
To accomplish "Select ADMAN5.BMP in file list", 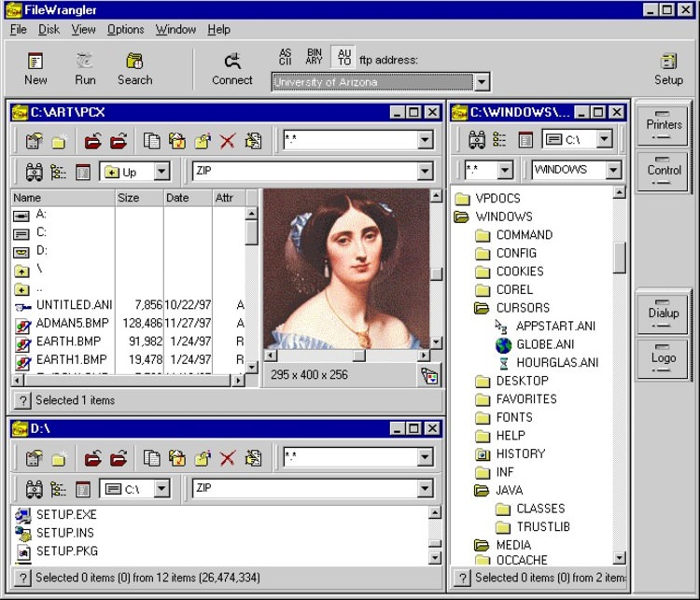I will pos(72,323).
